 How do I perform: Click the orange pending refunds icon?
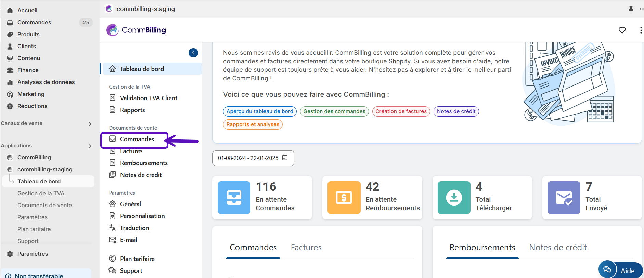point(344,198)
